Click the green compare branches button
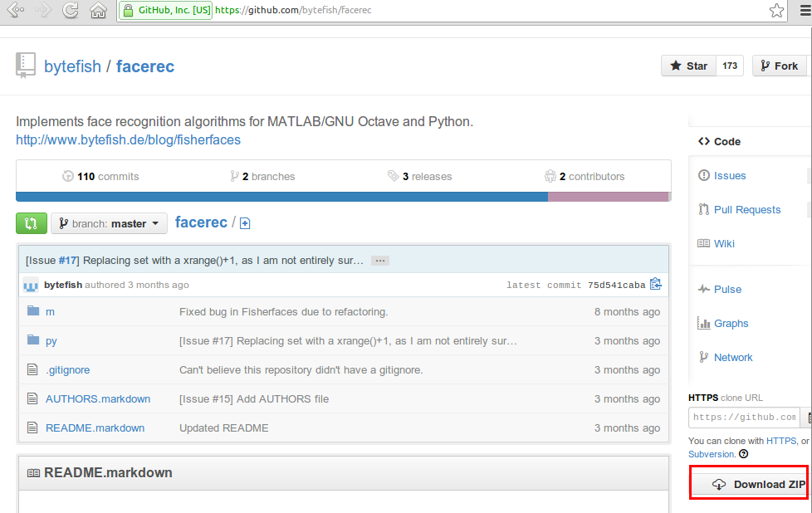The image size is (812, 513). tap(32, 223)
